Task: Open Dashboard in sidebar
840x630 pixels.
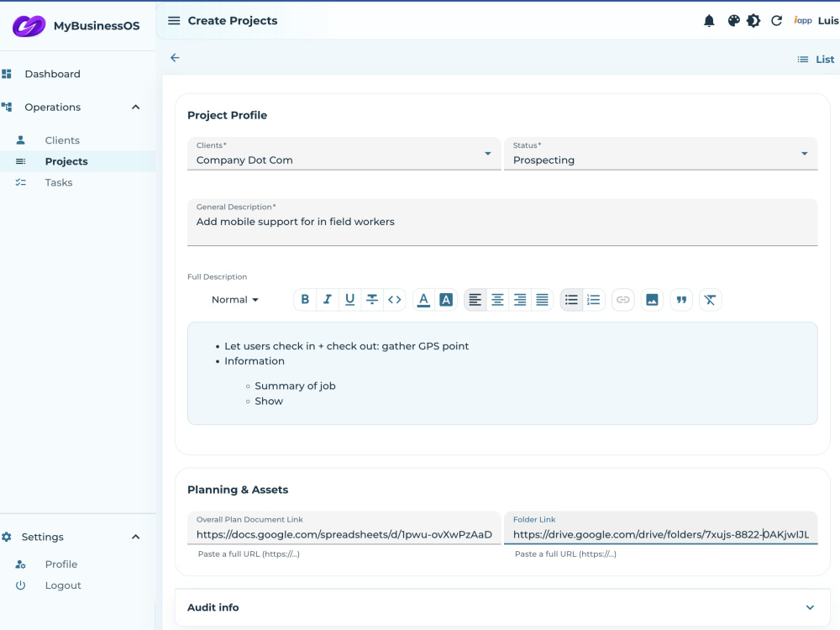Action: click(52, 74)
